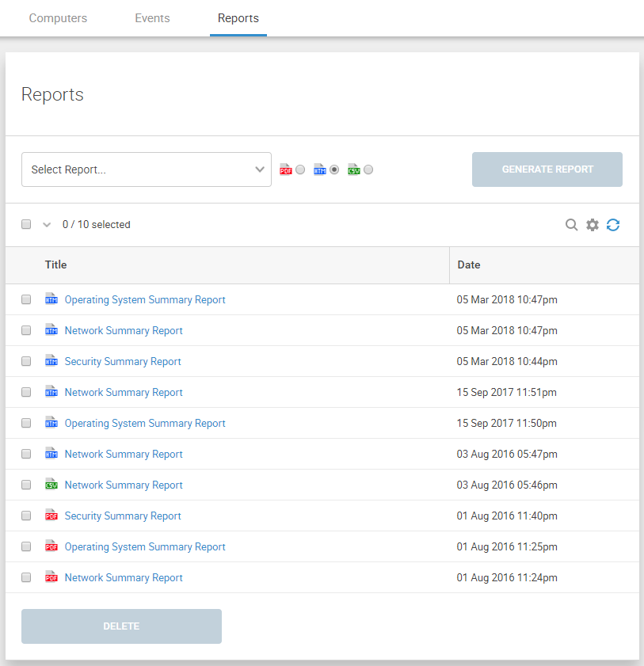
Task: Click the blue refresh icon
Action: tap(613, 225)
